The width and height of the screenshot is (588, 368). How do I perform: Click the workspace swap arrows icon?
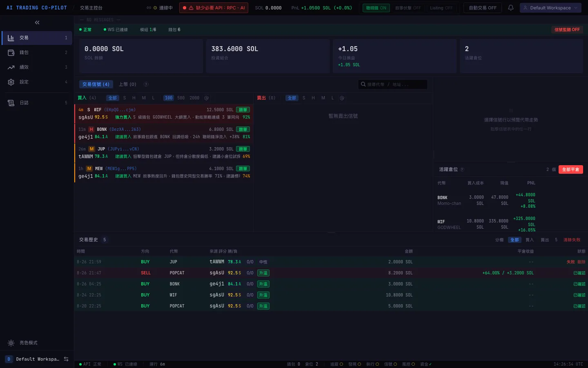pos(66,359)
